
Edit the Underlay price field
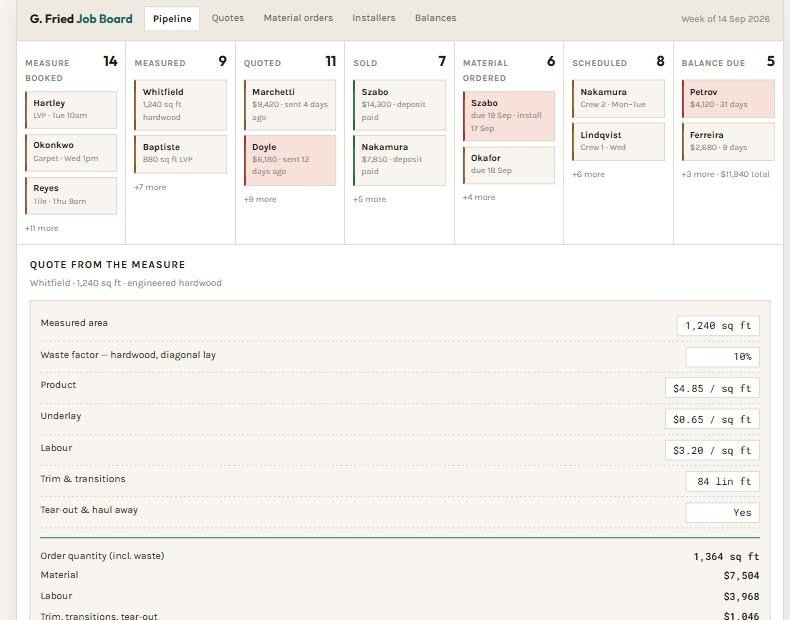tap(712, 420)
